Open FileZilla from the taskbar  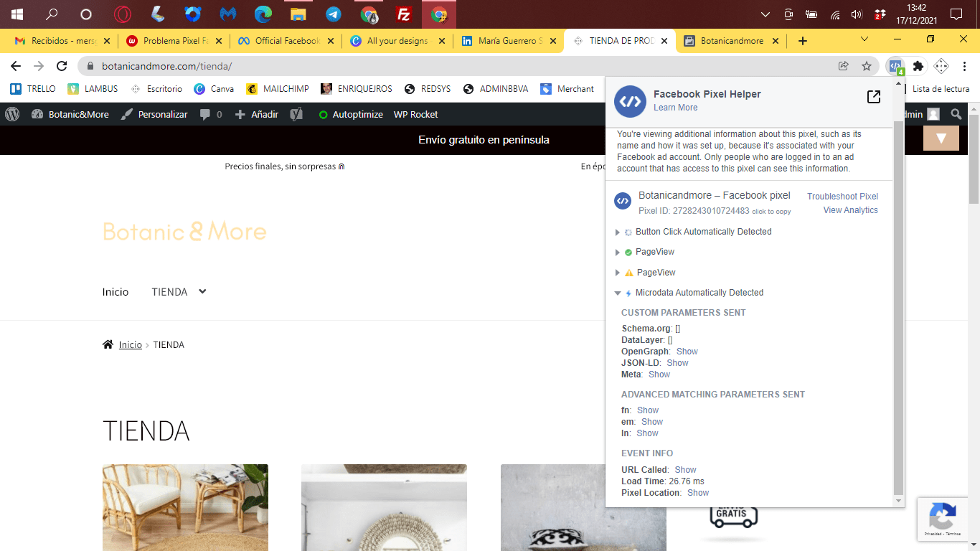(404, 14)
